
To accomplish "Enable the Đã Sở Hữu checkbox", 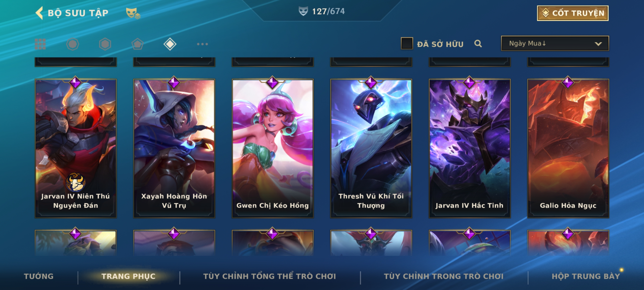I will 407,43.
